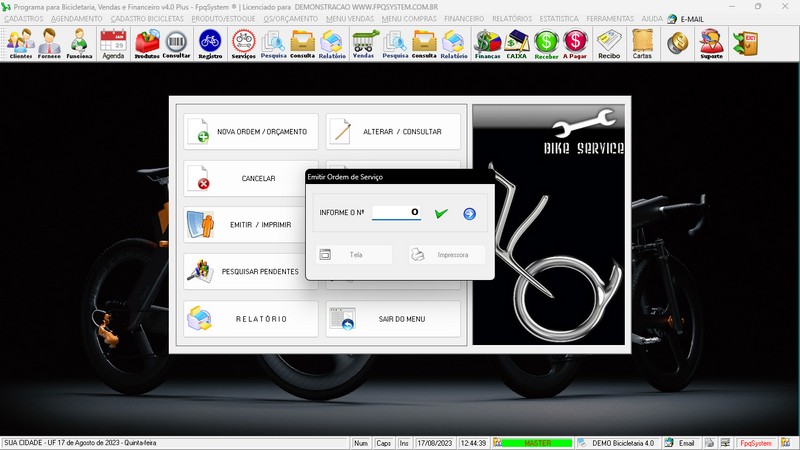Click the RELATÓRIO menu button
This screenshot has width=800, height=450.
[251, 319]
